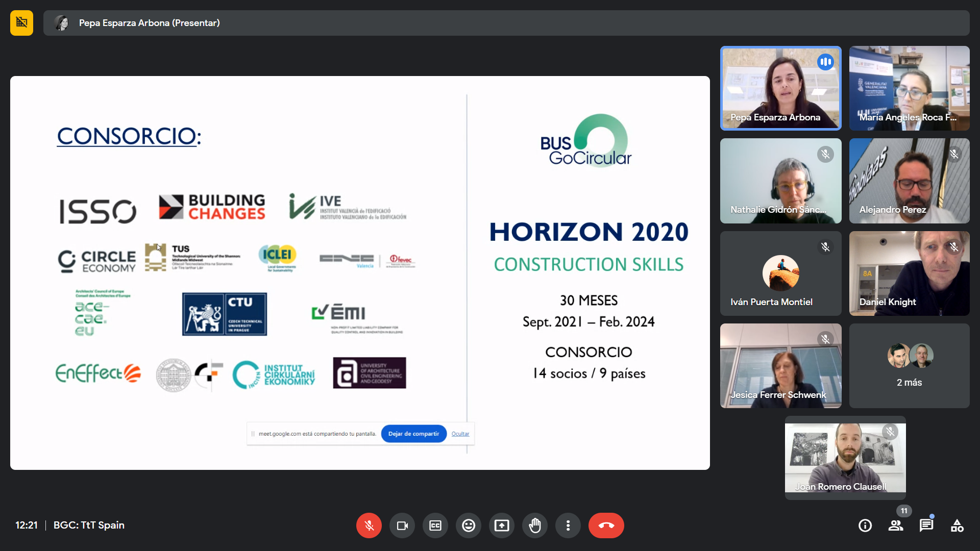Click the 'BGC: TtT Spain' meeting name
The width and height of the screenshot is (980, 551).
(89, 525)
